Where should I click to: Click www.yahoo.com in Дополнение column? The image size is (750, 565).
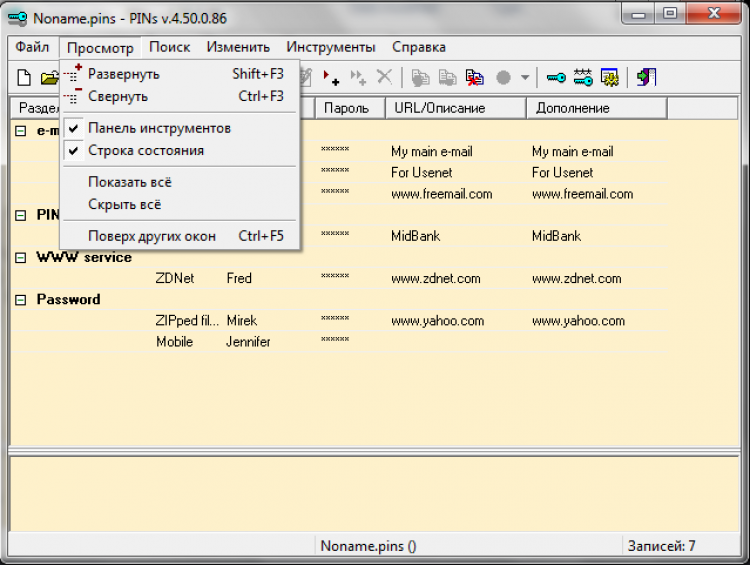pyautogui.click(x=578, y=321)
